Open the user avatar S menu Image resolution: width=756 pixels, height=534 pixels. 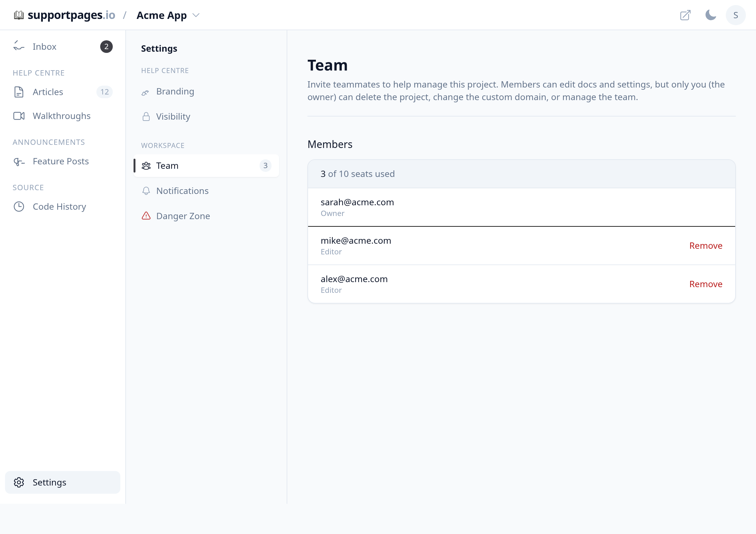(736, 15)
